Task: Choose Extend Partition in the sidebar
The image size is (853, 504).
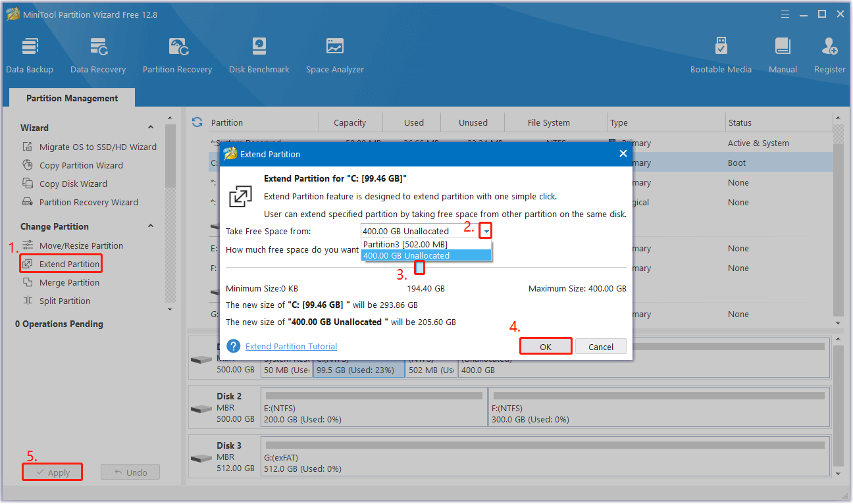Action: tap(61, 264)
